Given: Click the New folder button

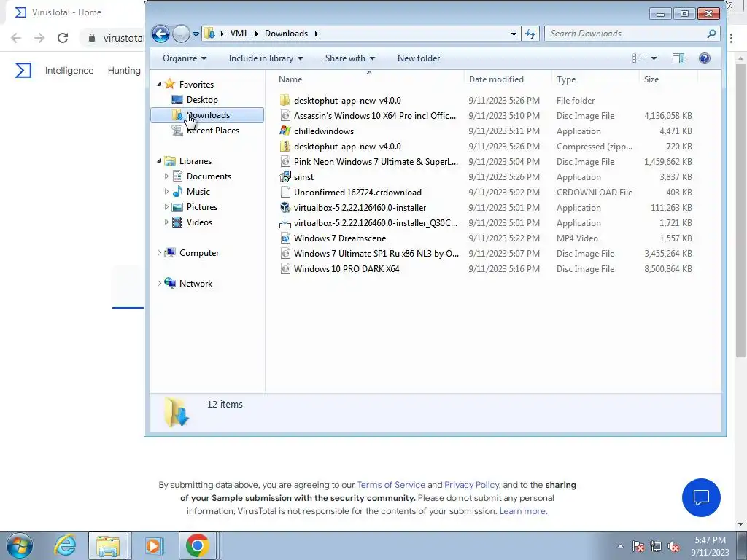Looking at the screenshot, I should click(419, 58).
